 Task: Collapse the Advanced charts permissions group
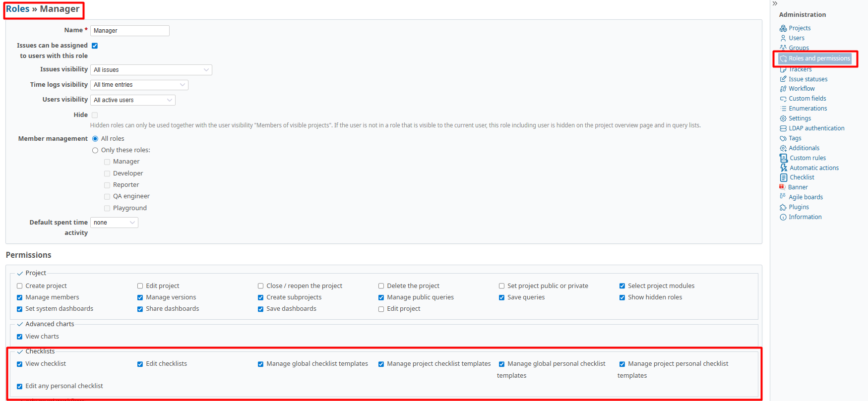(20, 324)
